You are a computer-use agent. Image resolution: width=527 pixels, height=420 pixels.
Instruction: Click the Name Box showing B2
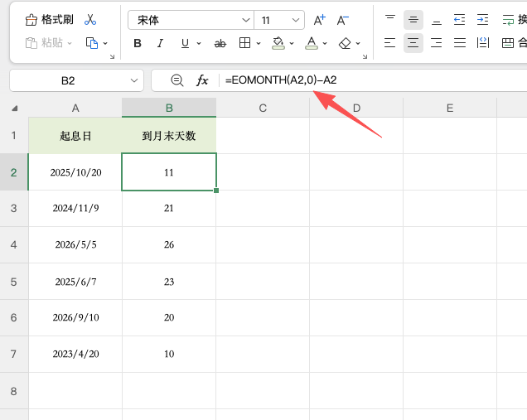click(68, 80)
